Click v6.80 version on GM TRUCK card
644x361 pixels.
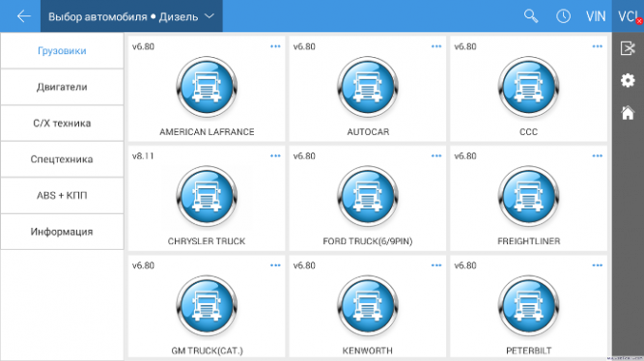[143, 265]
